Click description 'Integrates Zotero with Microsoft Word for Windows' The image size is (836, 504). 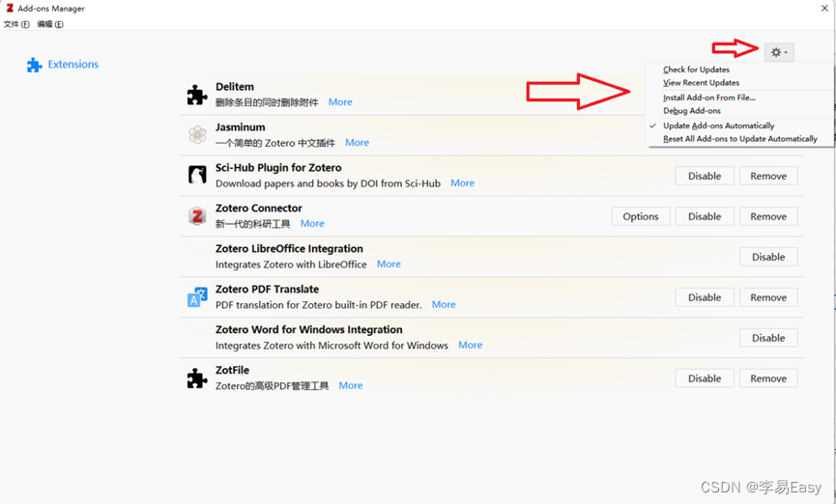[332, 346]
